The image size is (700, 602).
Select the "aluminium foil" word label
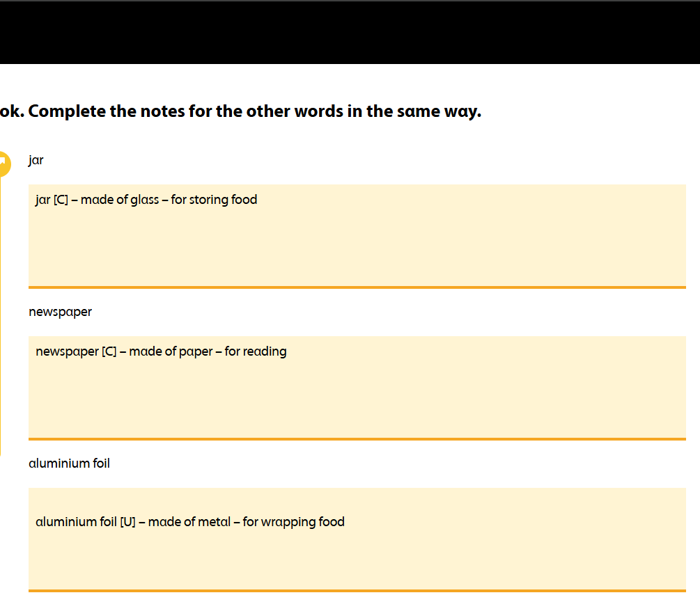[69, 464]
